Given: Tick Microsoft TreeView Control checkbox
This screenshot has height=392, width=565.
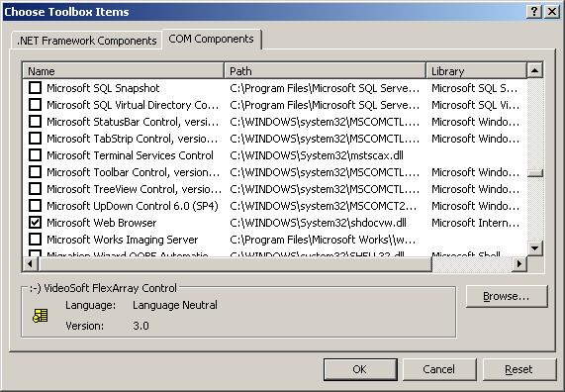Looking at the screenshot, I should (x=35, y=189).
